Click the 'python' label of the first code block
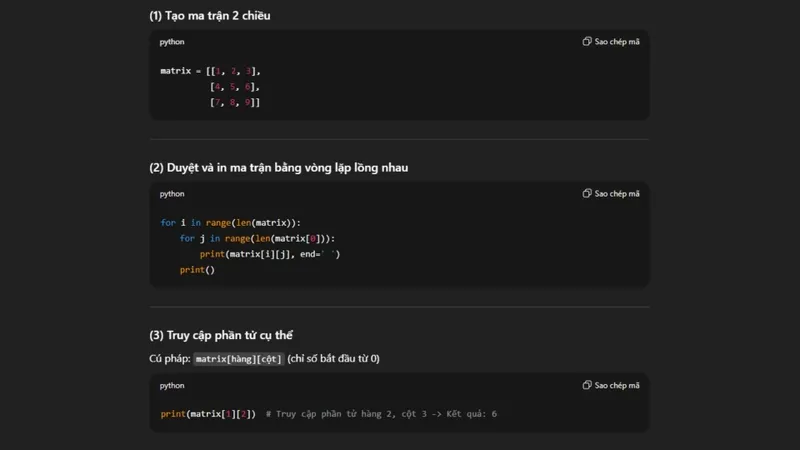Viewport: 800px width, 450px height. click(172, 42)
